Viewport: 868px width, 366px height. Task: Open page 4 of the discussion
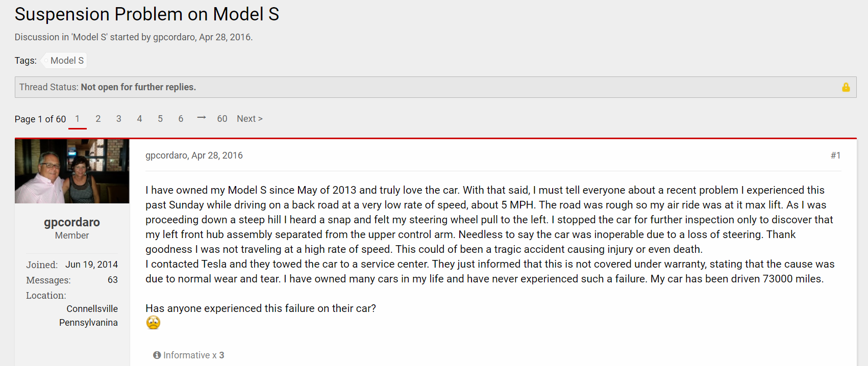pyautogui.click(x=139, y=119)
